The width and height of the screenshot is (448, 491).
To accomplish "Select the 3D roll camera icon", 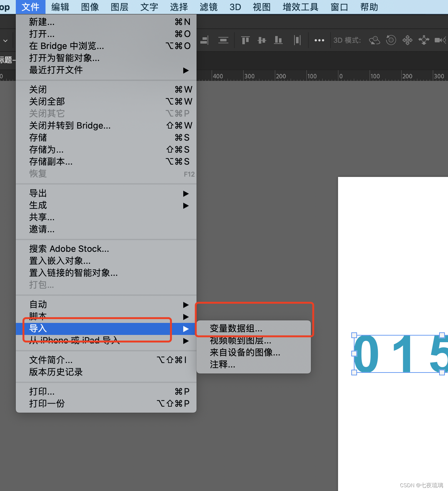I will 391,40.
